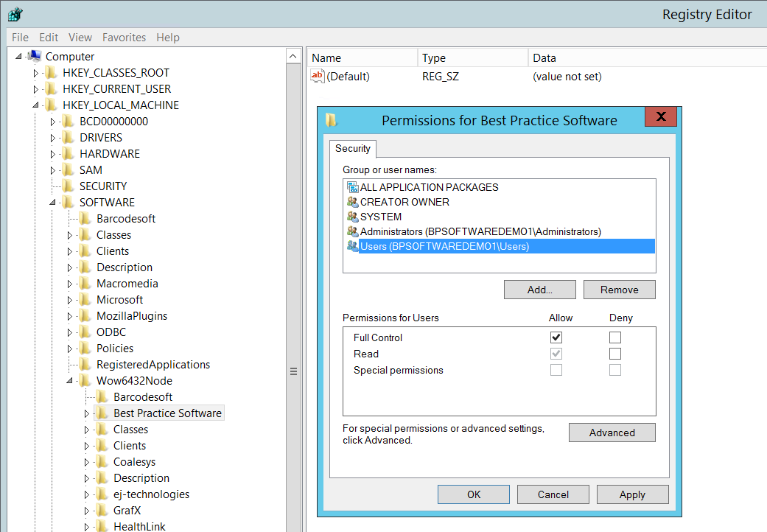Collapse the HKEY_LOCAL_MACHINE node
The width and height of the screenshot is (767, 532).
(35, 105)
